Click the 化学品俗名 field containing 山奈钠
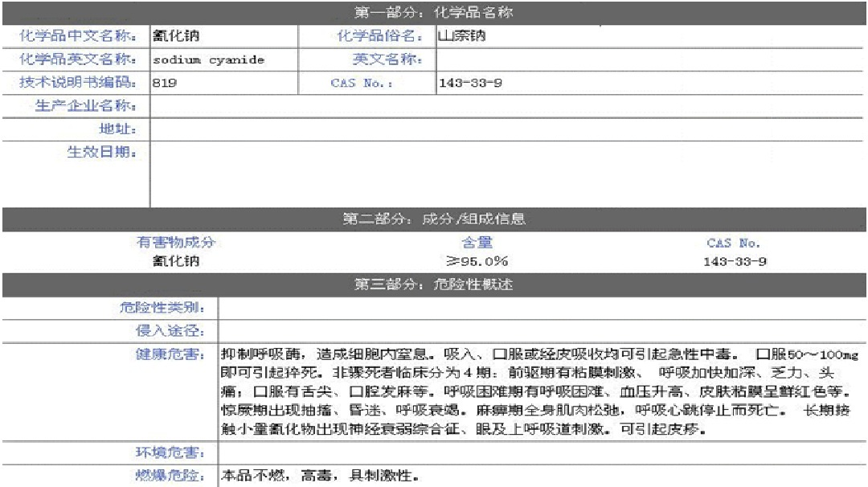 tap(651, 36)
